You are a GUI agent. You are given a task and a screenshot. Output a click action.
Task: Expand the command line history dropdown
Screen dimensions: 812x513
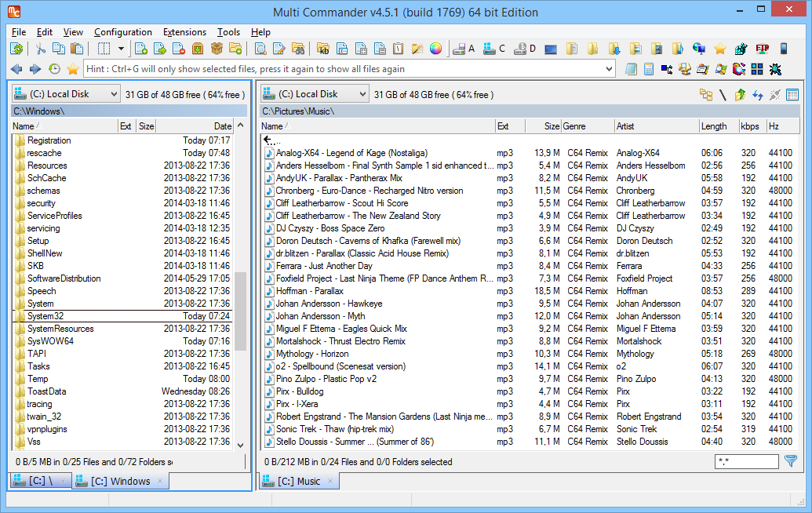click(x=609, y=69)
